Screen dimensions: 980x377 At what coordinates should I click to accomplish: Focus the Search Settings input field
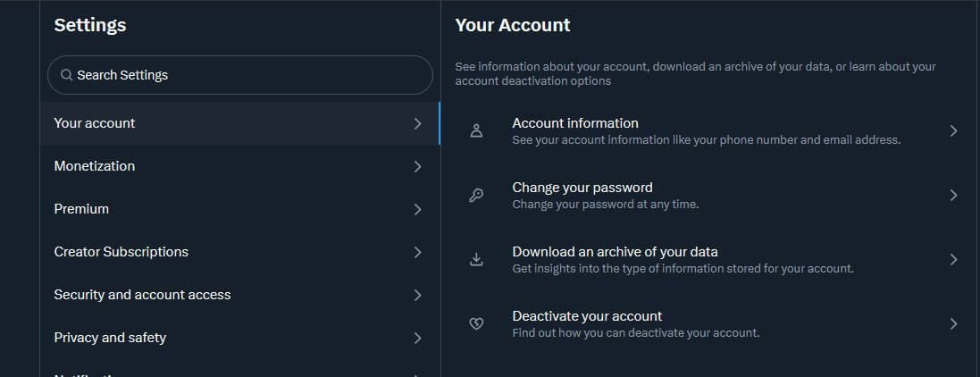(x=240, y=75)
